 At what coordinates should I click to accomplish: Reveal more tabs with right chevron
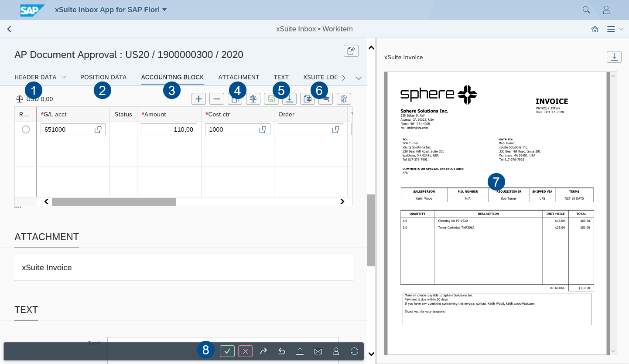click(344, 77)
